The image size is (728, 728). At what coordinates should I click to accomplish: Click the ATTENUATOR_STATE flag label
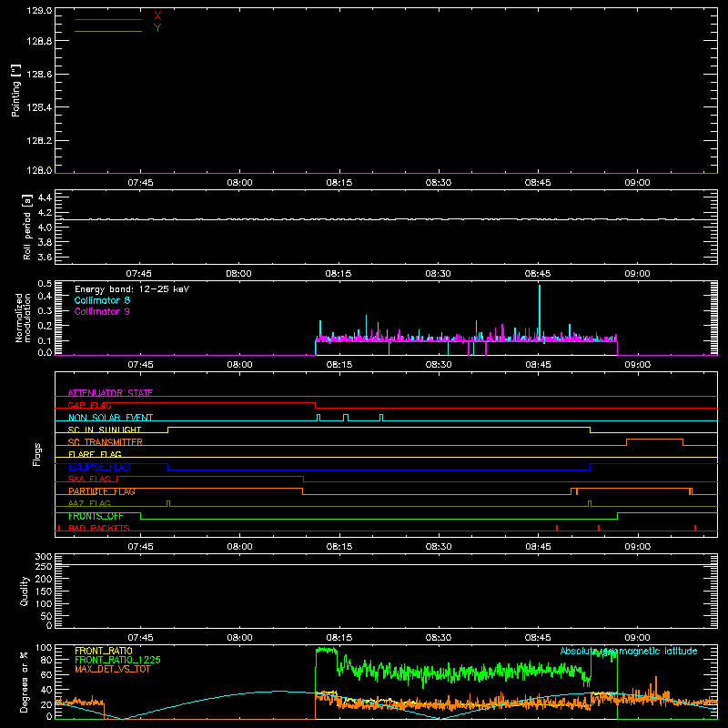point(110,393)
